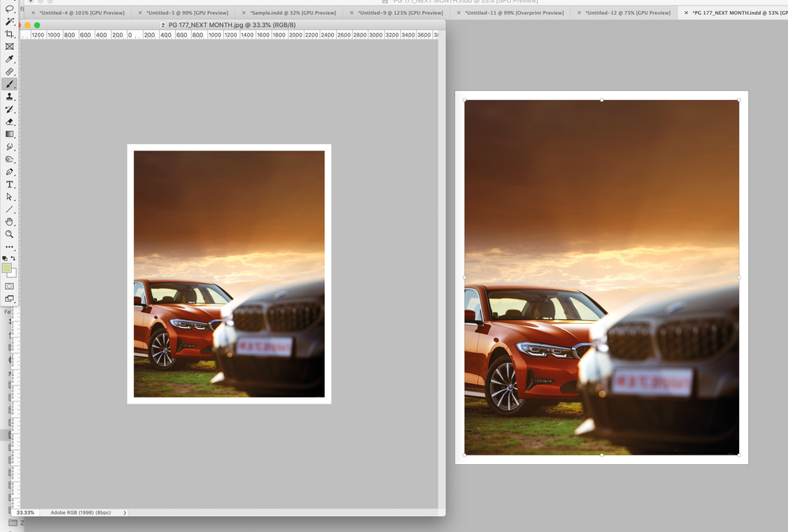Select the Gradient tool
The width and height of the screenshot is (788, 532).
[x=10, y=134]
